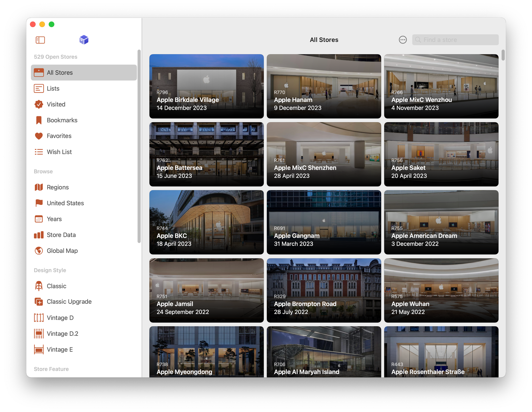
Task: Toggle the sidebar visibility icon
Action: pos(40,40)
